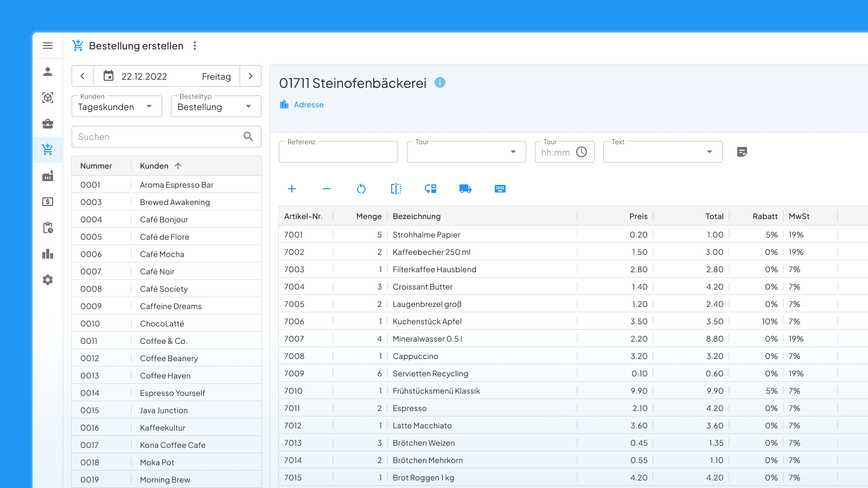Select the Strohhalme Papier order line
Image resolution: width=868 pixels, height=488 pixels.
[573, 235]
